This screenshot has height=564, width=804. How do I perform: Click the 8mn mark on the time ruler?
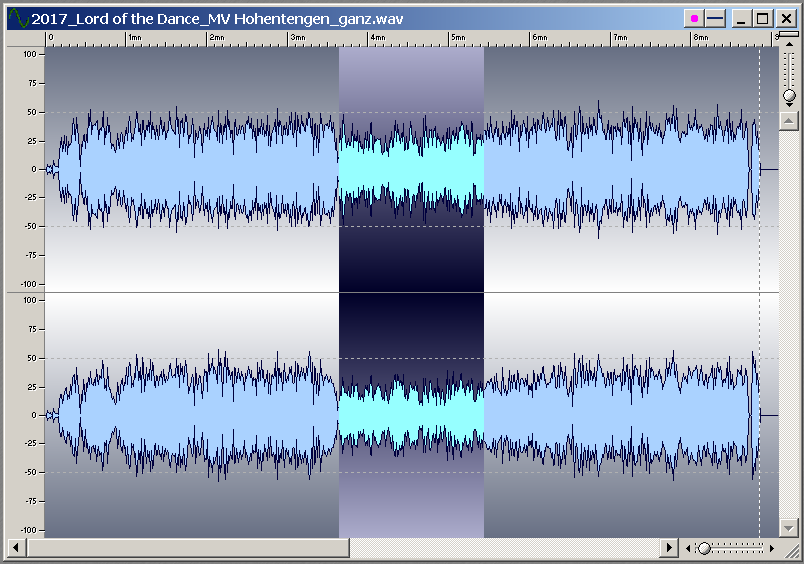click(x=700, y=37)
